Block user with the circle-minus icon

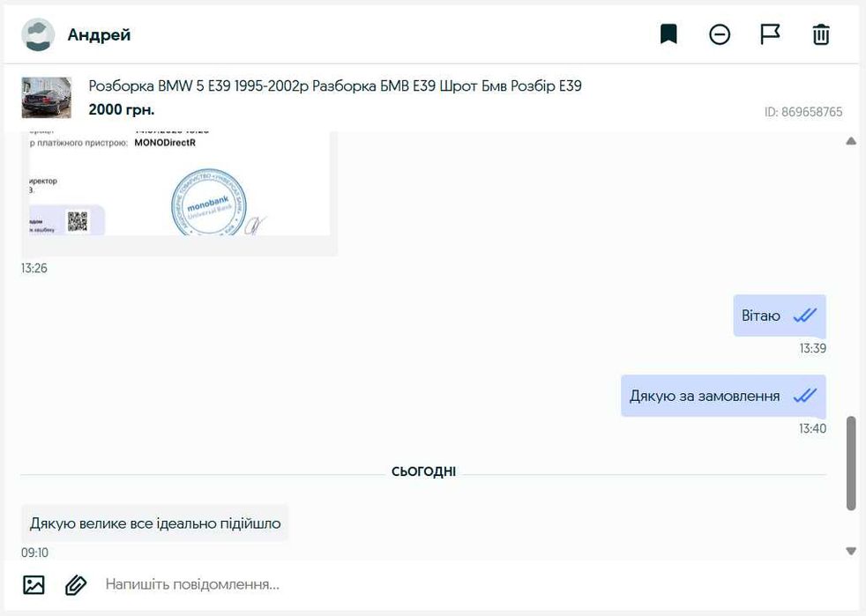[x=719, y=34]
